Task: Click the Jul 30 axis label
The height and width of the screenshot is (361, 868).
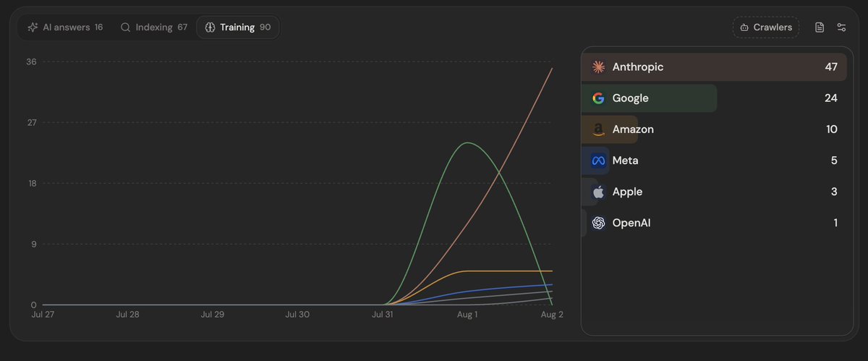Action: coord(297,315)
